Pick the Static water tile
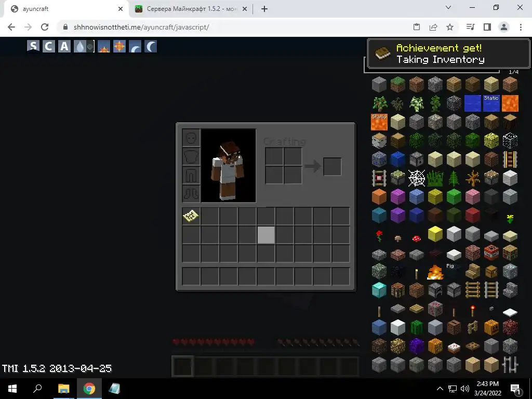The image size is (532, 399). [491, 103]
